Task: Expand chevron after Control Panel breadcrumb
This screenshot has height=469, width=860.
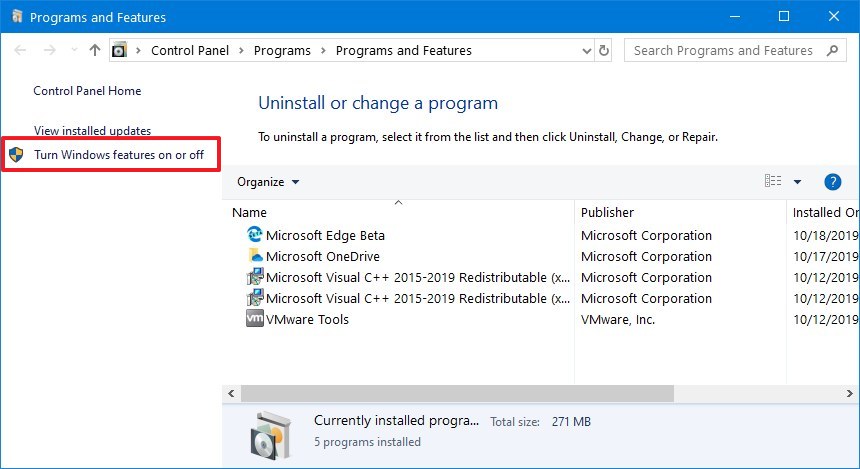Action: (241, 50)
